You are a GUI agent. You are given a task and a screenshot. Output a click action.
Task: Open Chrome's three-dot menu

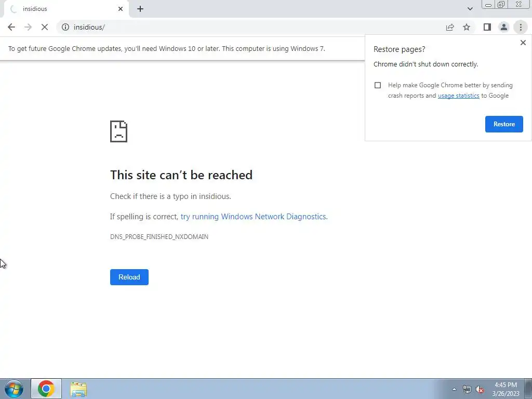pos(521,27)
